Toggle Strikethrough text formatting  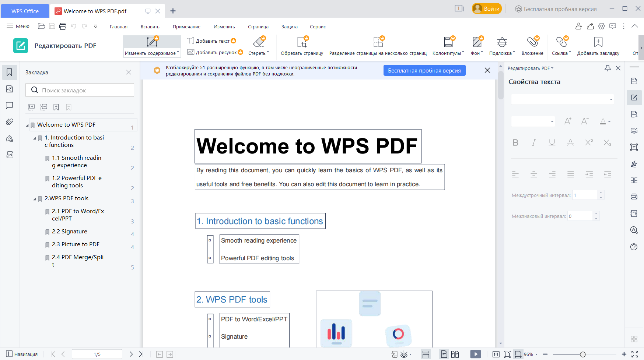570,143
